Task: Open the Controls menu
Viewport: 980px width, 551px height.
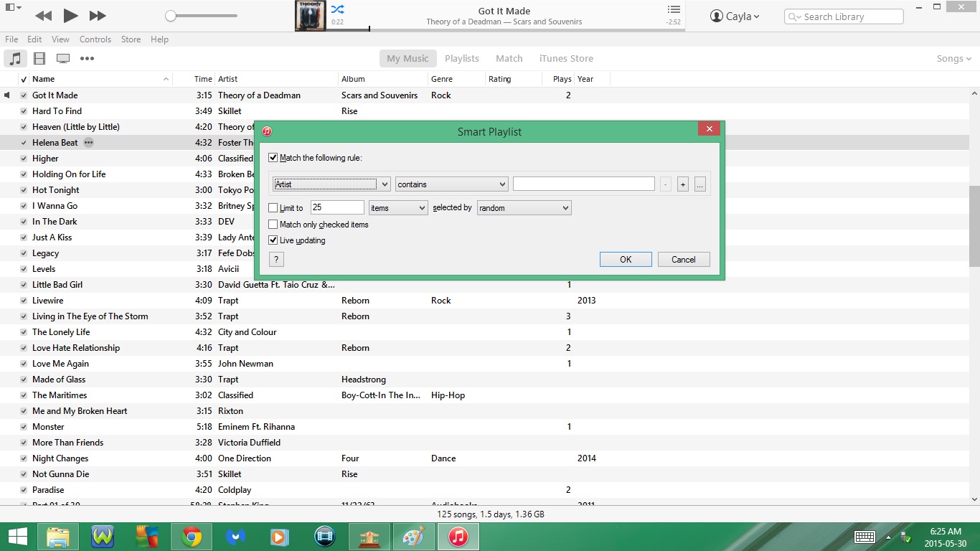Action: coord(95,39)
